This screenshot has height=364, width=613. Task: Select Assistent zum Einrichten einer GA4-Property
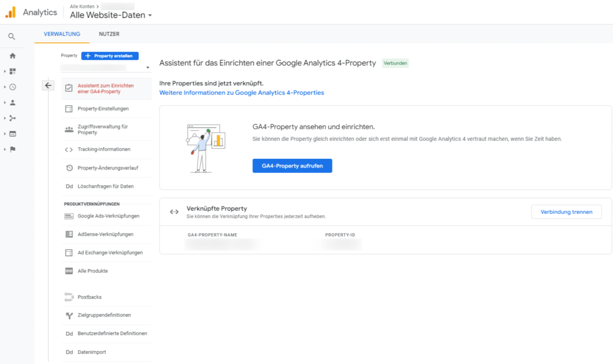tap(106, 89)
